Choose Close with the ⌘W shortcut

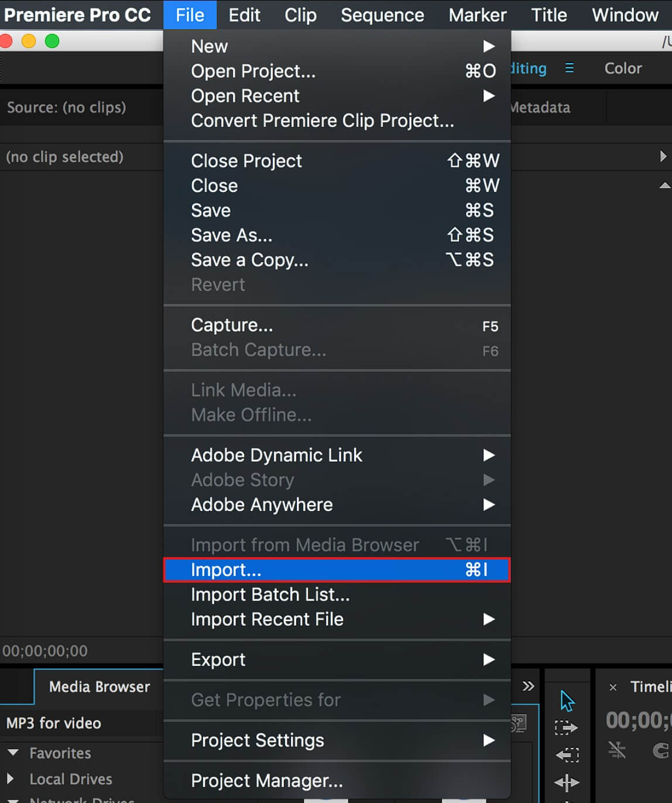point(337,186)
